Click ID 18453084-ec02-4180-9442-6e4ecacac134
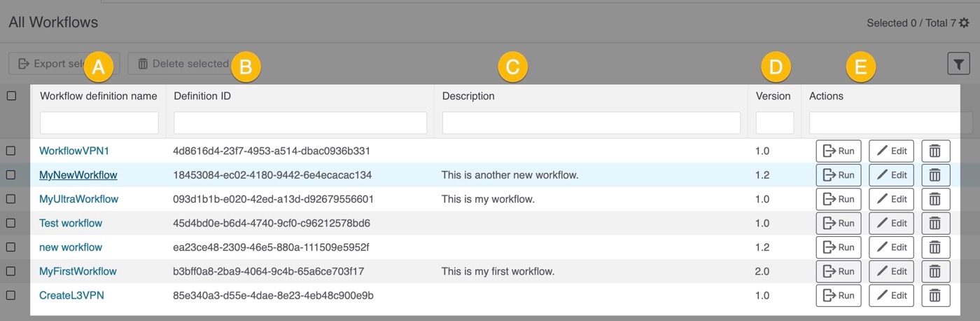The height and width of the screenshot is (321, 980). pos(272,175)
